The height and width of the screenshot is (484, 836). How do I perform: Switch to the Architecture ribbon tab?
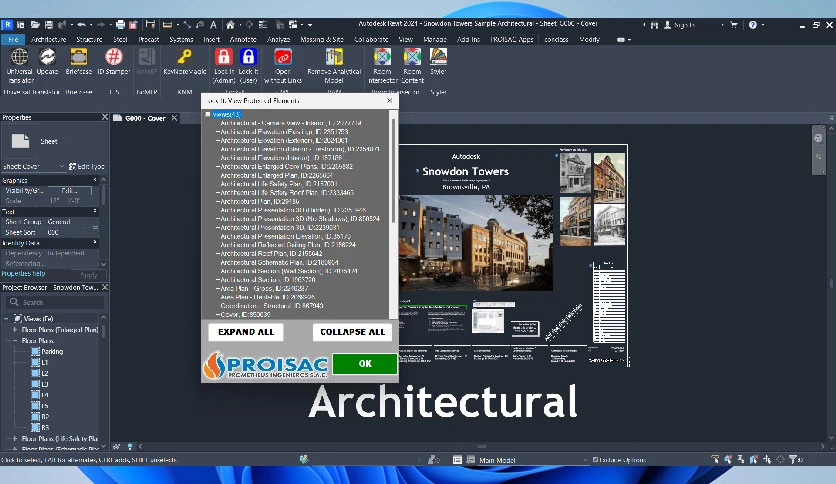pos(49,39)
